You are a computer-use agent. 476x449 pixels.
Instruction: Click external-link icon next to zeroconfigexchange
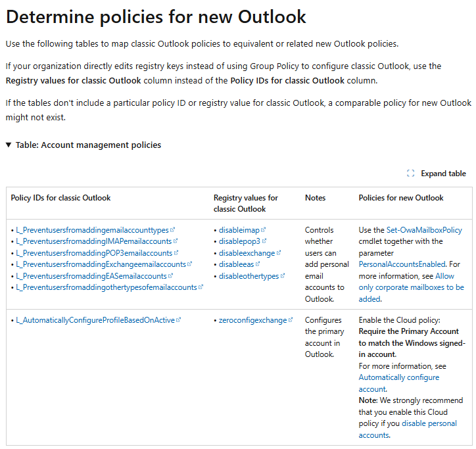(291, 319)
